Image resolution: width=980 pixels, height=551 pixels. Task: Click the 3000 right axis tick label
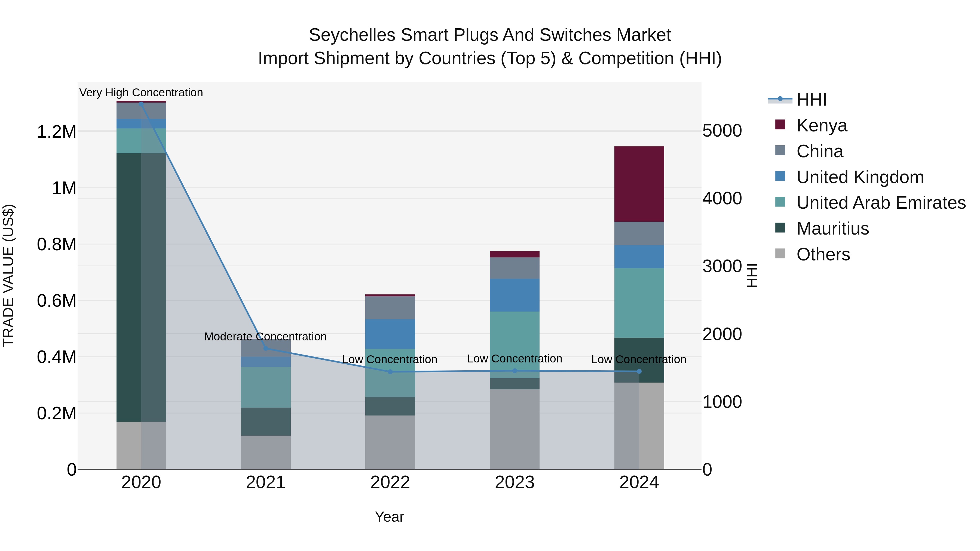pyautogui.click(x=722, y=266)
